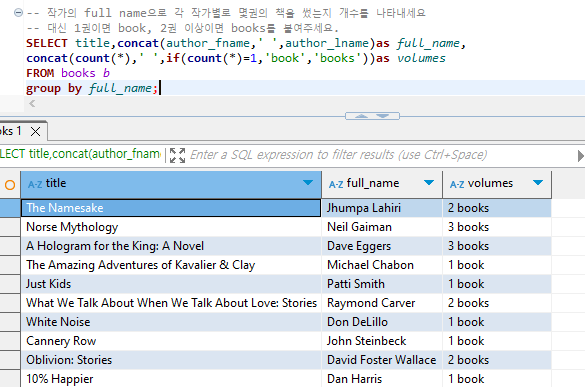Viewport: 585px width, 387px height.
Task: Select the 'Norse Mythology' cell
Action: coord(171,227)
